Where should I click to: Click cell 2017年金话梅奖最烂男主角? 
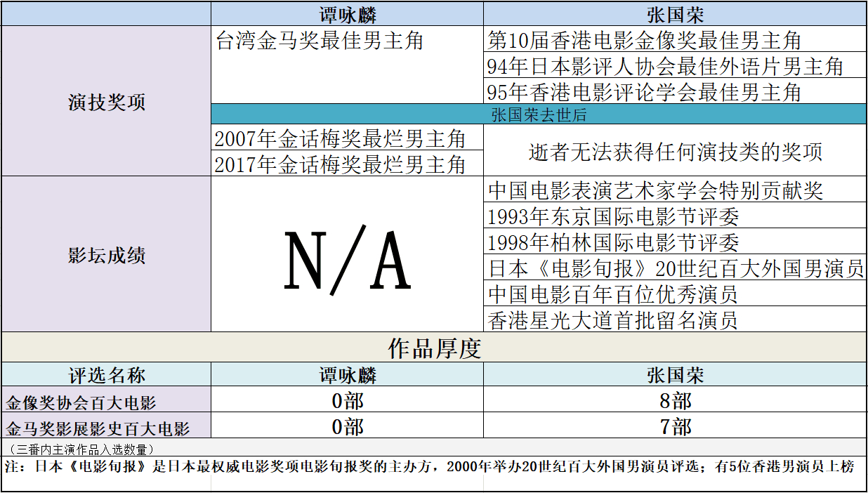pyautogui.click(x=348, y=164)
